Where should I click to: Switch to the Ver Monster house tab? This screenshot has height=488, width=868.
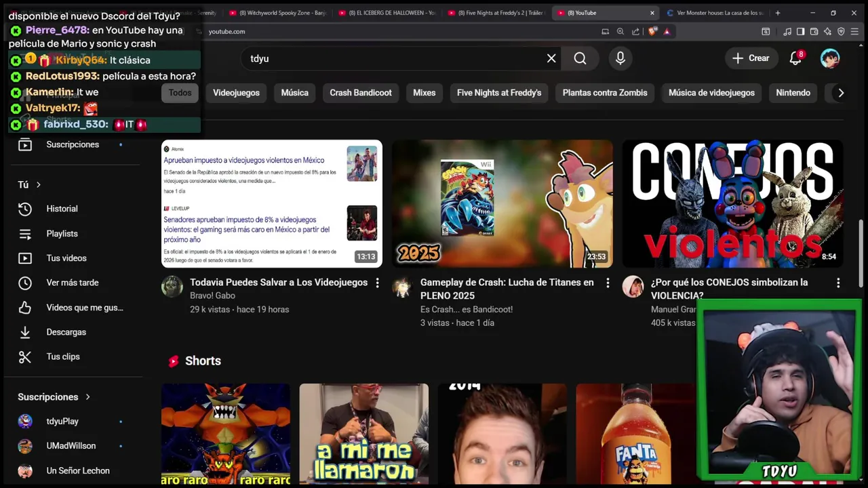pyautogui.click(x=715, y=12)
